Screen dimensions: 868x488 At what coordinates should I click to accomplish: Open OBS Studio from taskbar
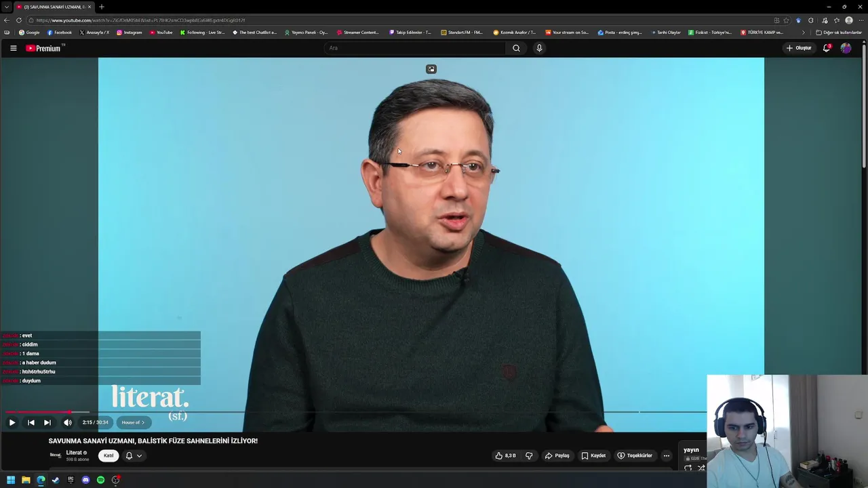(x=116, y=480)
